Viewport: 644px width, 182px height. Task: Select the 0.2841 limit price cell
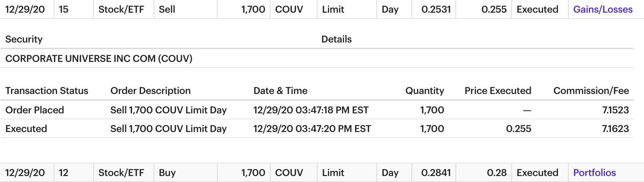click(x=436, y=173)
